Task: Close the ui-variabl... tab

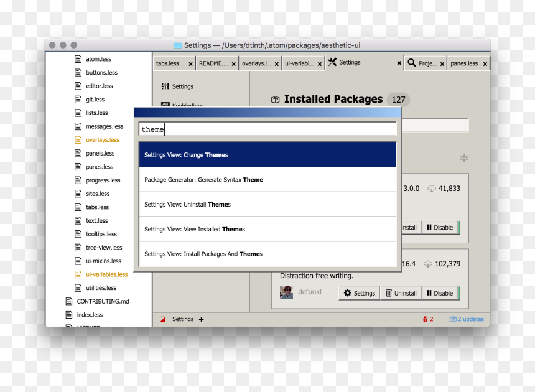Action: coord(319,64)
